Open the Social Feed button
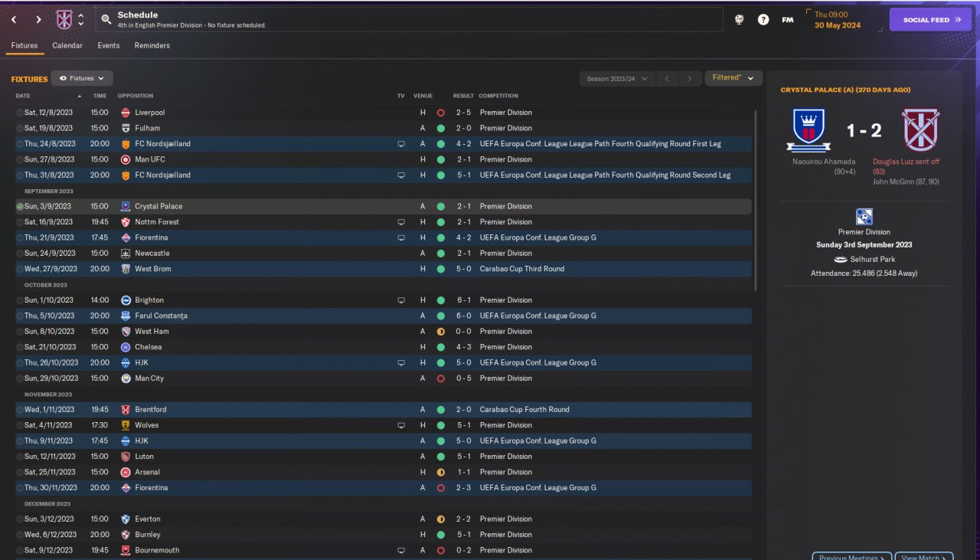 point(932,20)
